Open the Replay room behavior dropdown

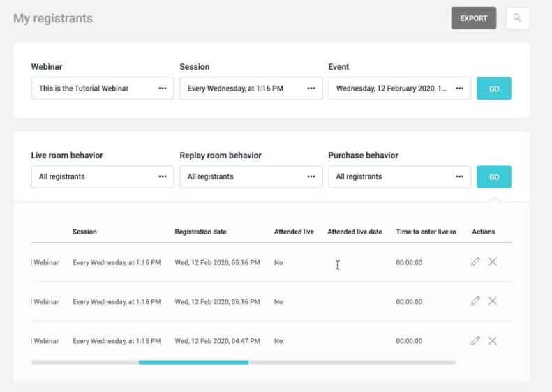pos(251,176)
